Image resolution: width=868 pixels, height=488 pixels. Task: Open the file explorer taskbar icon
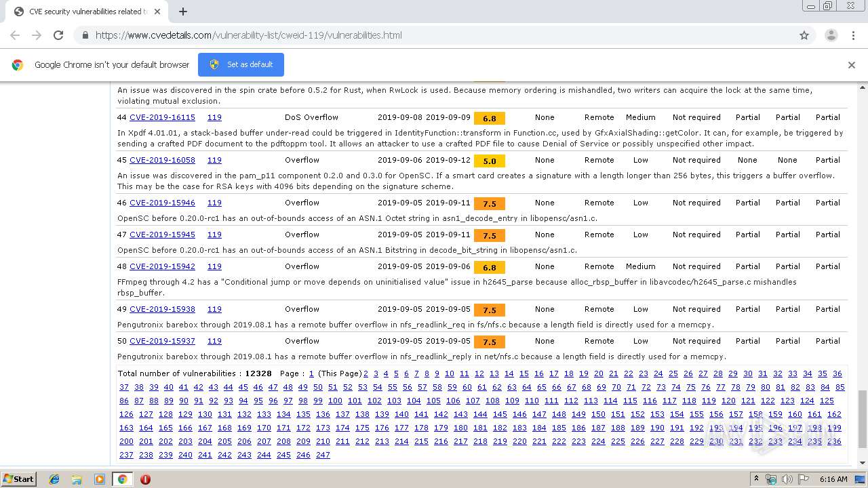[77, 479]
